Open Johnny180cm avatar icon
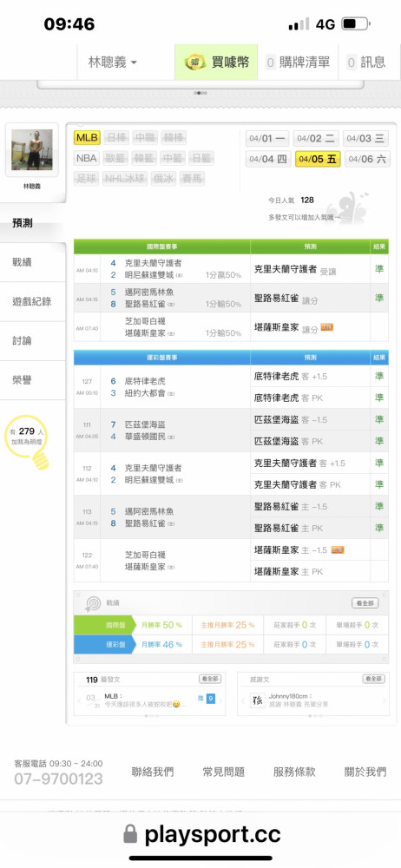Viewport: 401px width, 868px height. [258, 700]
